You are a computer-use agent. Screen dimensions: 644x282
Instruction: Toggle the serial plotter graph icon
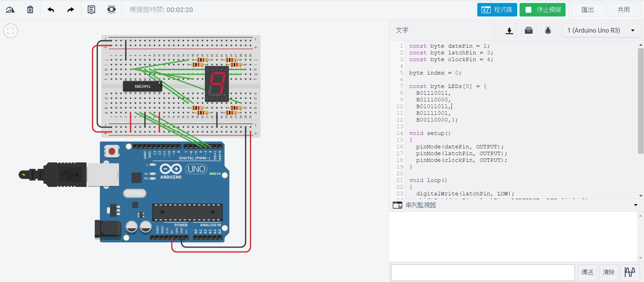(x=630, y=272)
